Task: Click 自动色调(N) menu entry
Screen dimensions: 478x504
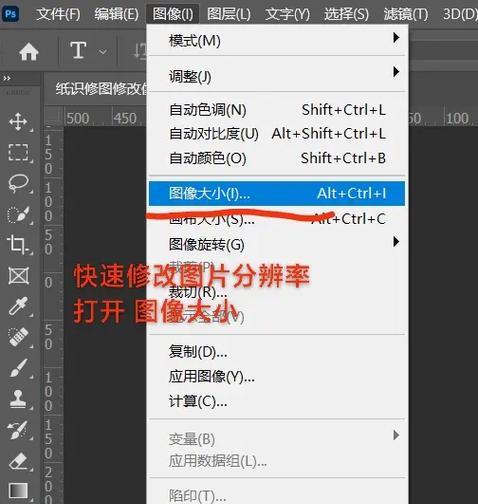Action: [x=277, y=110]
